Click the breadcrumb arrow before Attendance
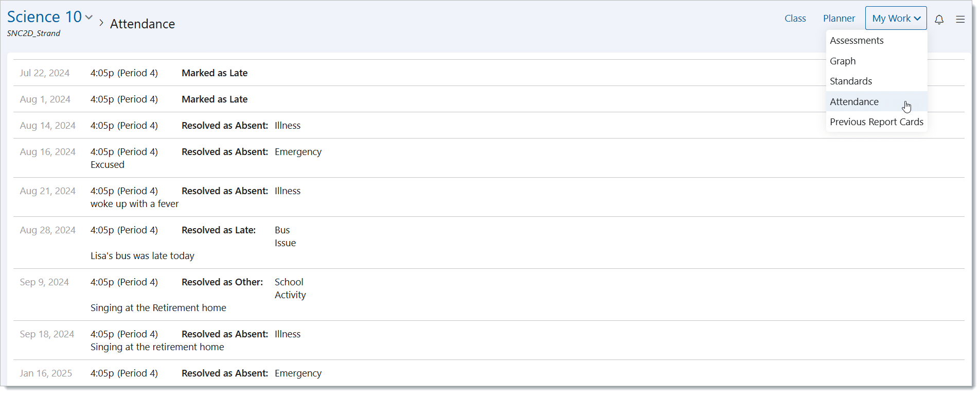The height and width of the screenshot is (394, 980). (x=101, y=23)
